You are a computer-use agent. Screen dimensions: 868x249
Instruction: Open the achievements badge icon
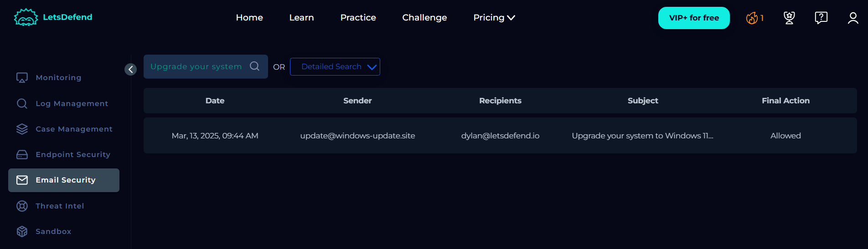click(x=789, y=18)
